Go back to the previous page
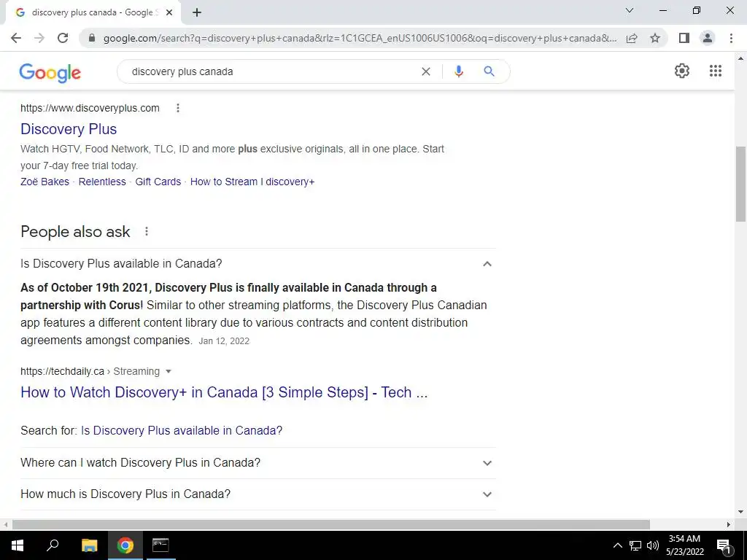This screenshot has height=560, width=747. coord(16,38)
